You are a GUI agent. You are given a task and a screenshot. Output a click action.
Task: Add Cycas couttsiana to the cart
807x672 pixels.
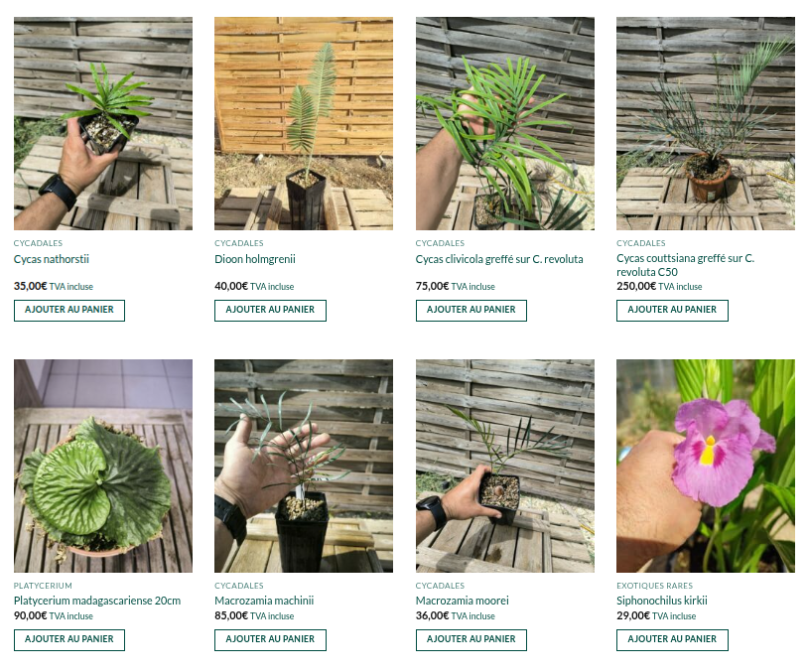[x=672, y=311]
